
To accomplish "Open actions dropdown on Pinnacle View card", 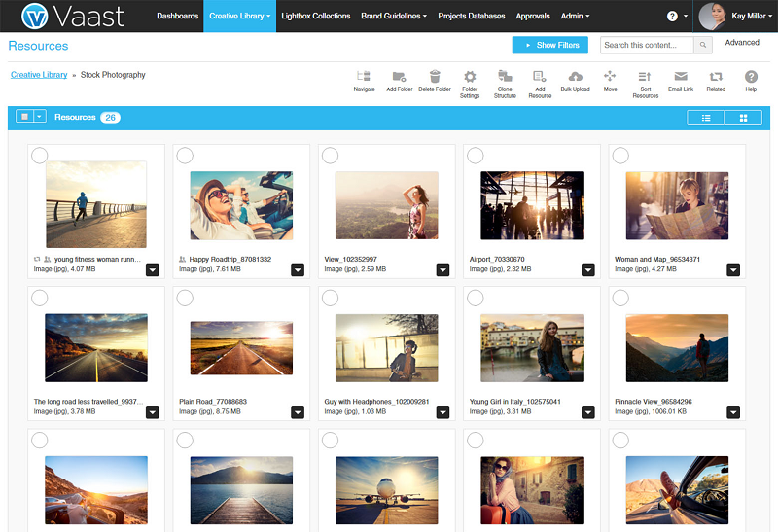I will (x=733, y=412).
